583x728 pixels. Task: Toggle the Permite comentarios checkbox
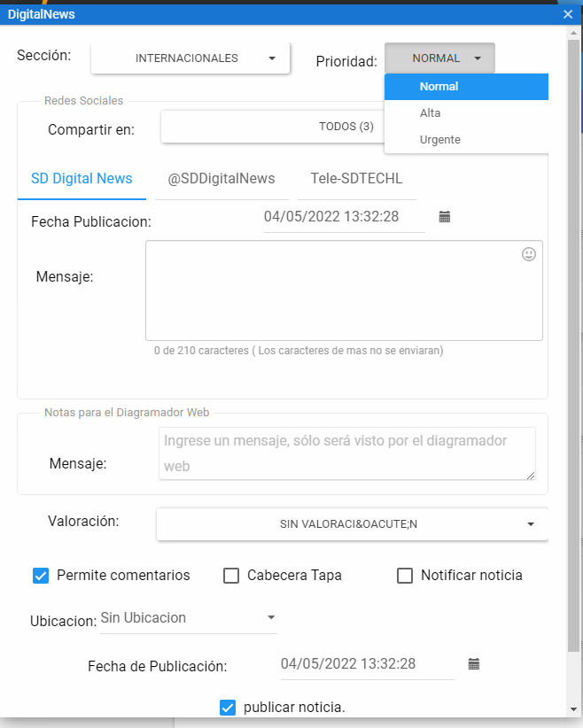pos(41,576)
